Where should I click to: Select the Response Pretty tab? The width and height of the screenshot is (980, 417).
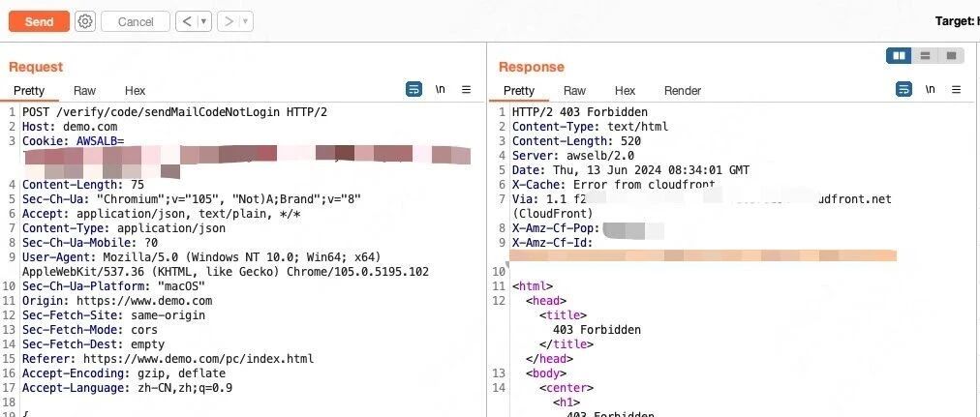pos(519,91)
